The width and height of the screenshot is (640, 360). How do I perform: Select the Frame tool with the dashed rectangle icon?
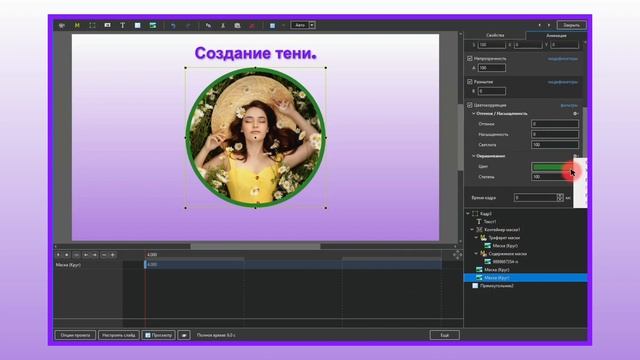click(92, 25)
